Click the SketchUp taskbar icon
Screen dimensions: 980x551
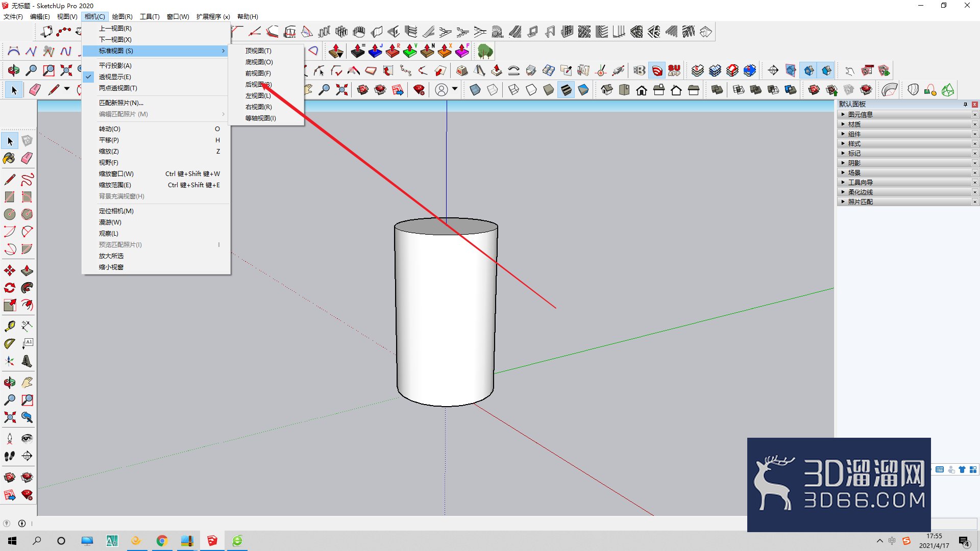click(x=212, y=541)
